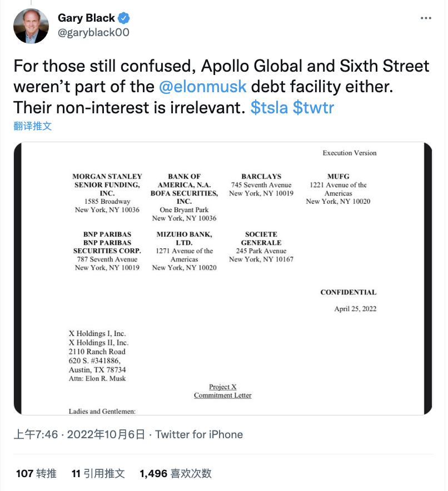Image resolution: width=448 pixels, height=491 pixels.
Task: Click the SOCIETE GENERALE heading in the image
Action: pos(261,238)
